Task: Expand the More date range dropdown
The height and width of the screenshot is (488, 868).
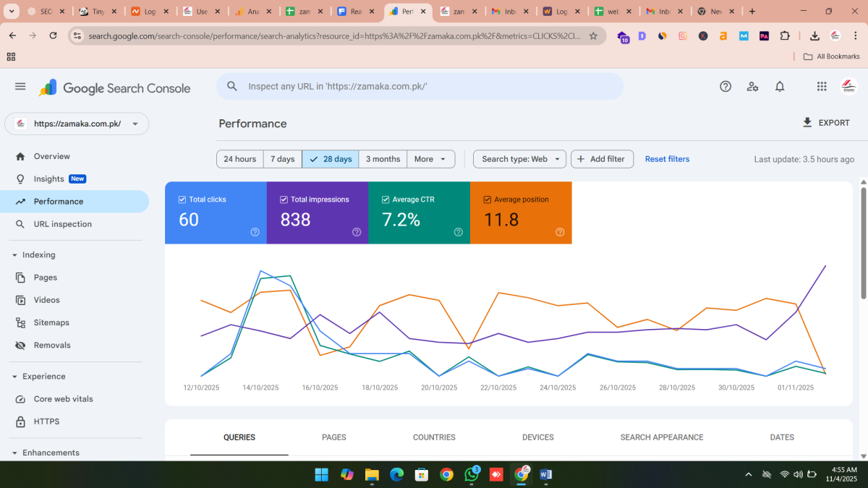Action: 431,159
